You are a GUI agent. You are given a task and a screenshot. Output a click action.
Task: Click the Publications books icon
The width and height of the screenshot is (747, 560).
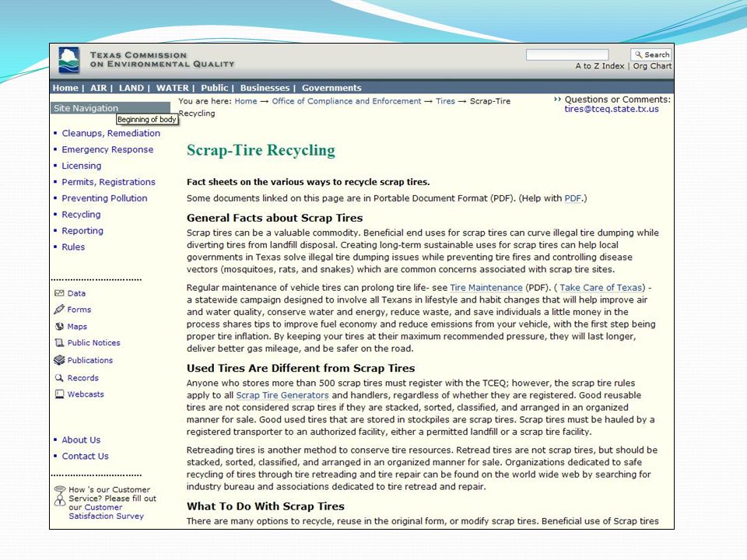click(59, 360)
